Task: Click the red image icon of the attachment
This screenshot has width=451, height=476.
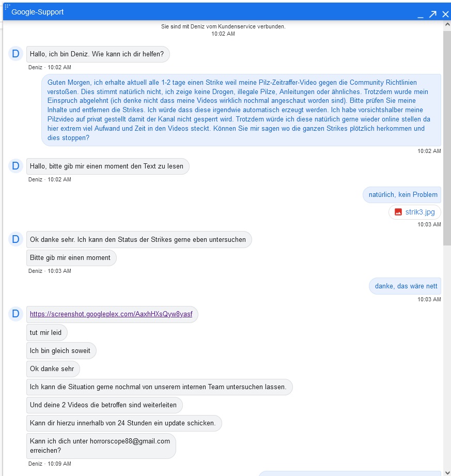Action: [398, 212]
